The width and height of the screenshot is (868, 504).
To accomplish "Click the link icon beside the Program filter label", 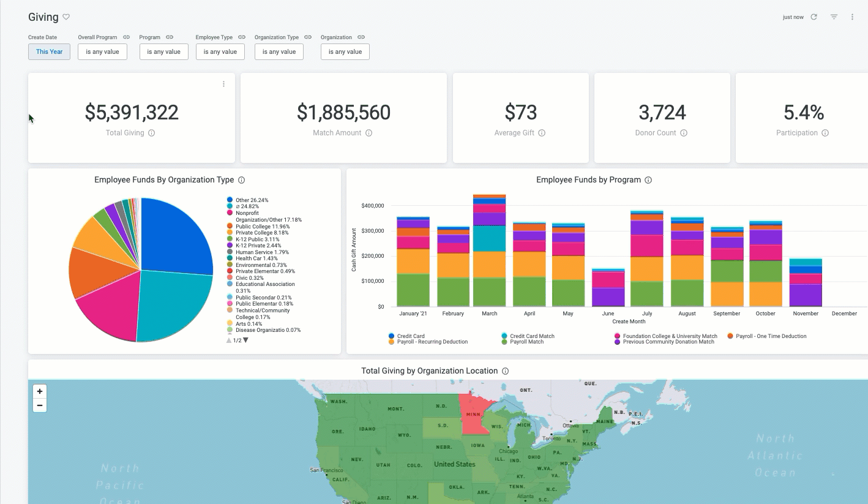I will (x=170, y=37).
